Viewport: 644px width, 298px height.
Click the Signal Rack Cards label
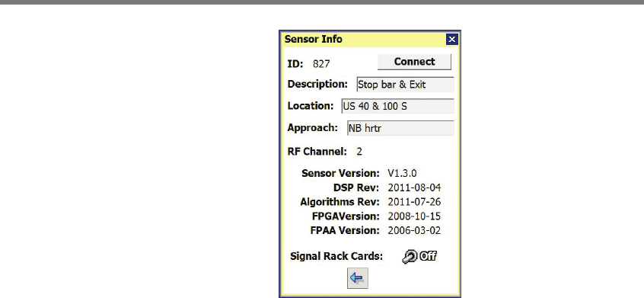pyautogui.click(x=336, y=257)
